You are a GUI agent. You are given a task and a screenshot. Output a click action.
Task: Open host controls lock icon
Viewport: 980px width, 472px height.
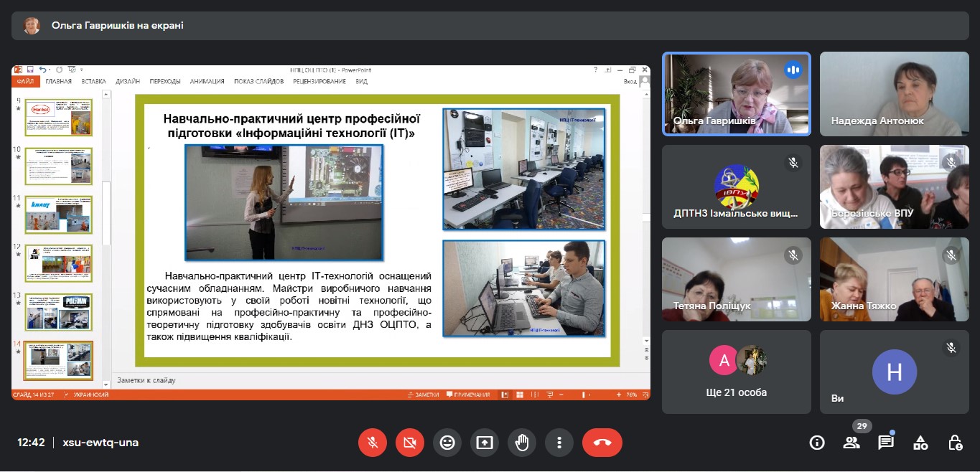[x=955, y=443]
